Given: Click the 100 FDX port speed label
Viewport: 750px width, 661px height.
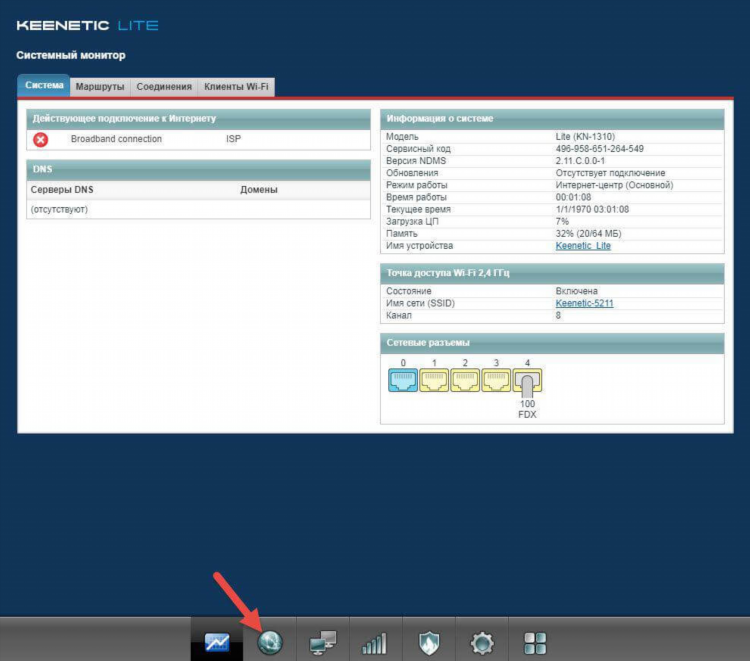Looking at the screenshot, I should coord(527,409).
